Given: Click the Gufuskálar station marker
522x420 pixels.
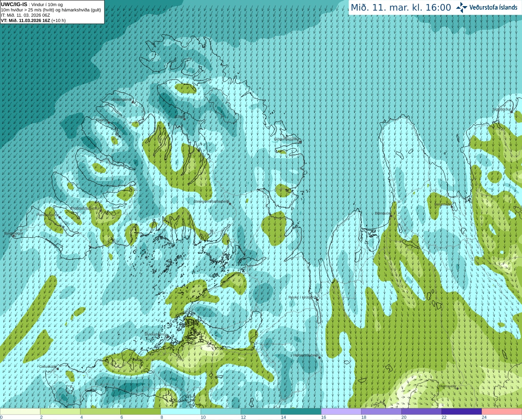Looking at the screenshot, I should point(58,369).
